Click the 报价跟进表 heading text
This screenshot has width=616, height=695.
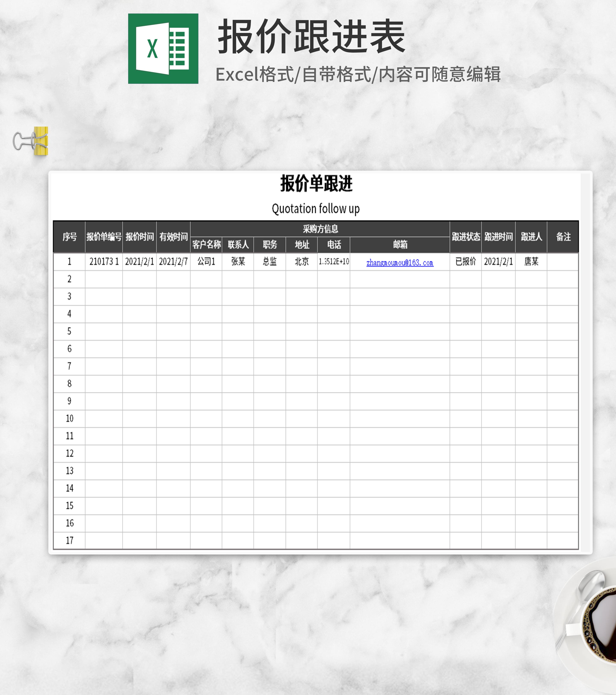311,37
